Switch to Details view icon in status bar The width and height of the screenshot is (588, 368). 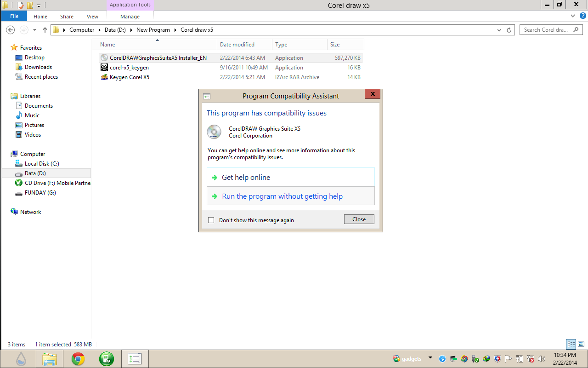tap(571, 344)
